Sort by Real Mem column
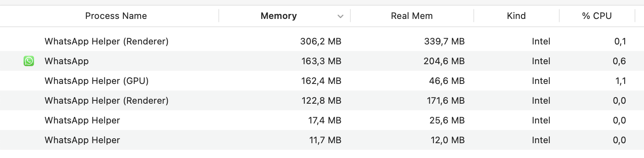The width and height of the screenshot is (644, 158). tap(412, 16)
